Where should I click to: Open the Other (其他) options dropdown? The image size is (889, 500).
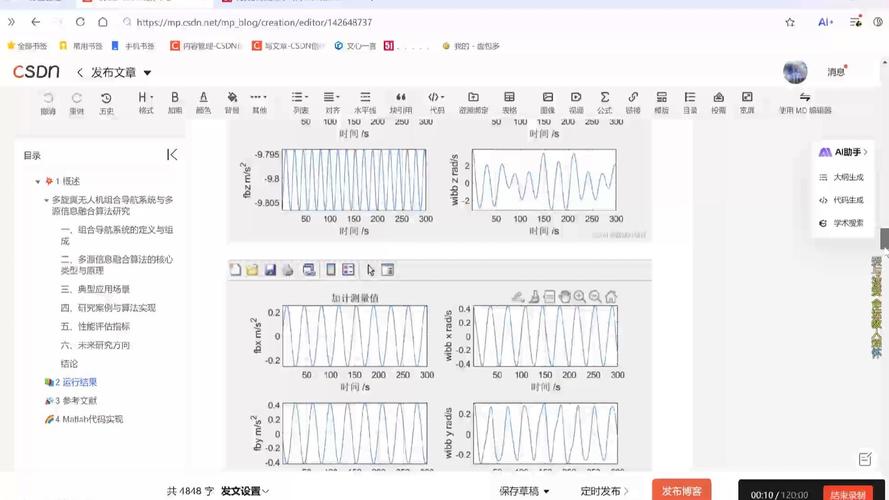click(x=259, y=103)
